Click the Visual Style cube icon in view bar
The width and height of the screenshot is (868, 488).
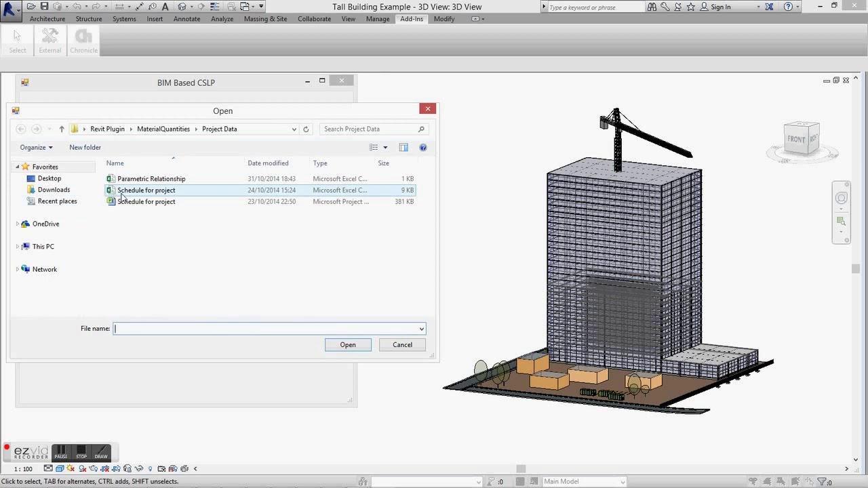[60, 468]
